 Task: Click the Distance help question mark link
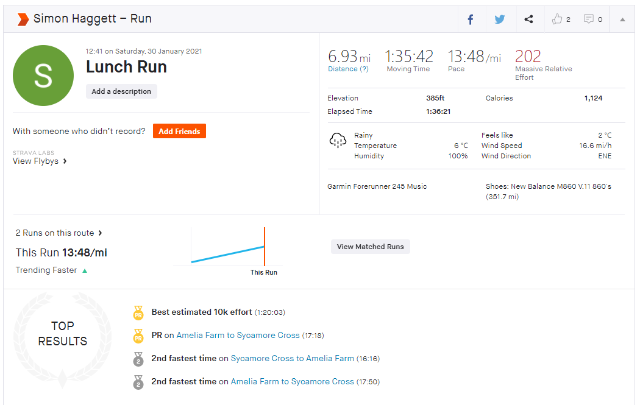[363, 69]
